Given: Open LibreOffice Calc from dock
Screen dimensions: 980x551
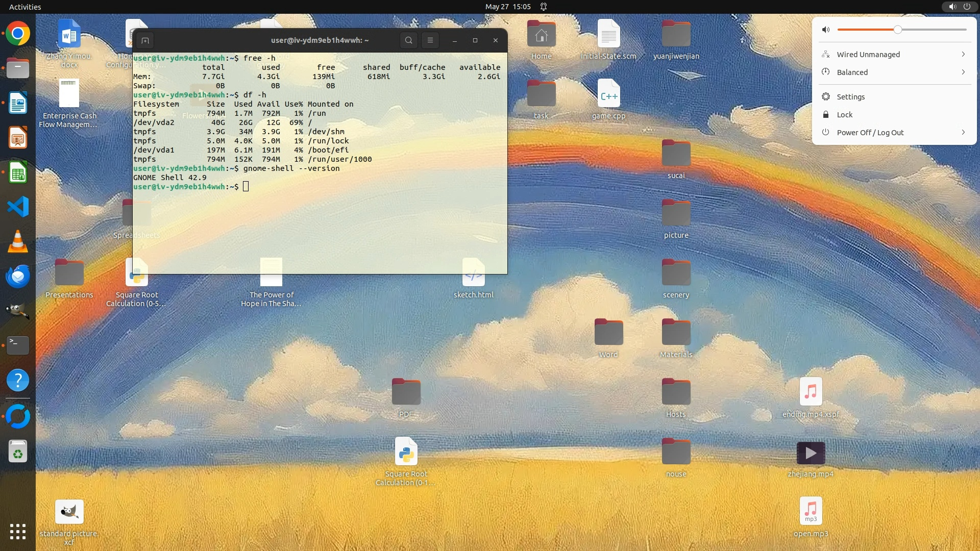Looking at the screenshot, I should [x=18, y=172].
